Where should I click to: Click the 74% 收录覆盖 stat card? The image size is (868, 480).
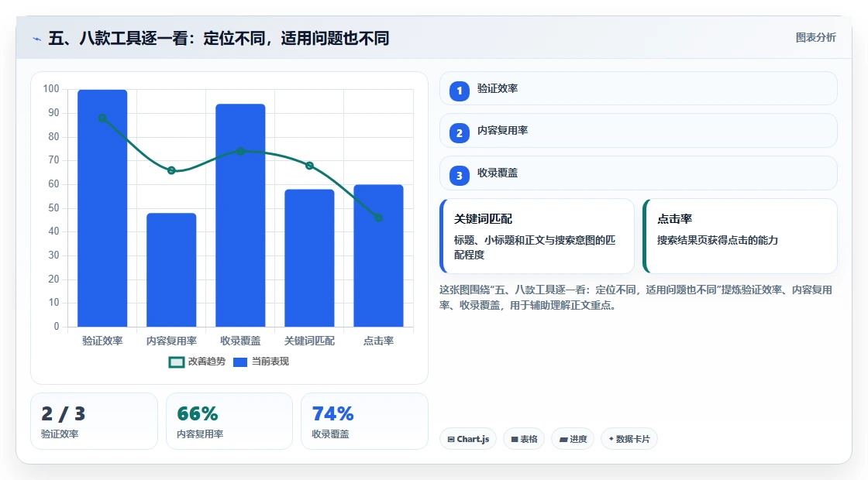coord(364,421)
